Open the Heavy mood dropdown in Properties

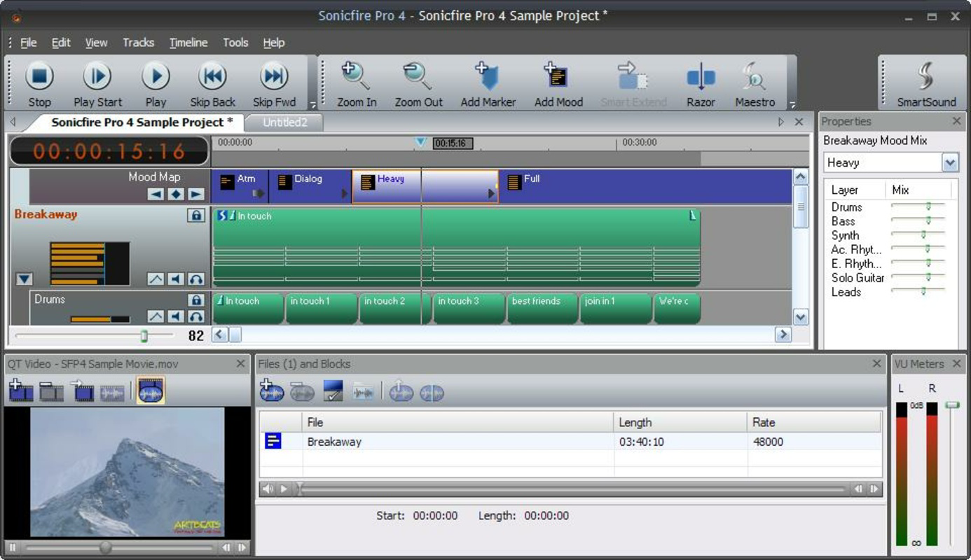click(x=951, y=162)
